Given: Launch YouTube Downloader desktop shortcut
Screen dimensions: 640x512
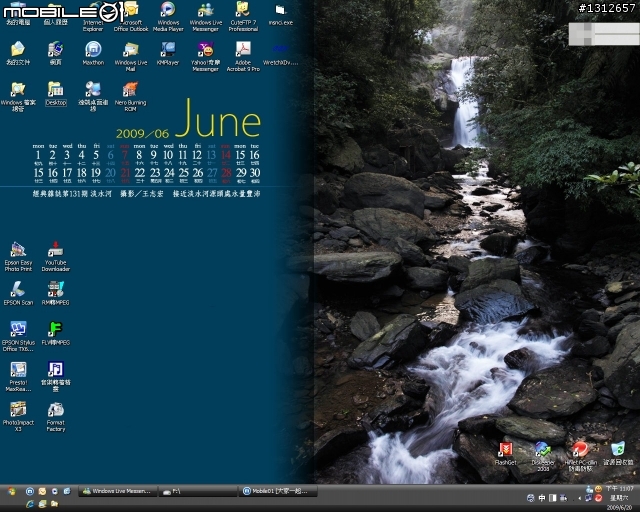Looking at the screenshot, I should pos(56,256).
